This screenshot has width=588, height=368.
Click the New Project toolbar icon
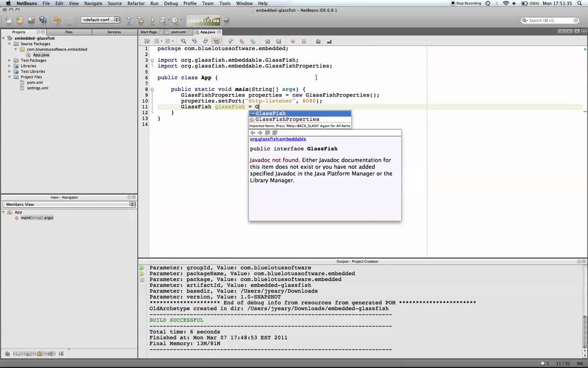(19, 20)
